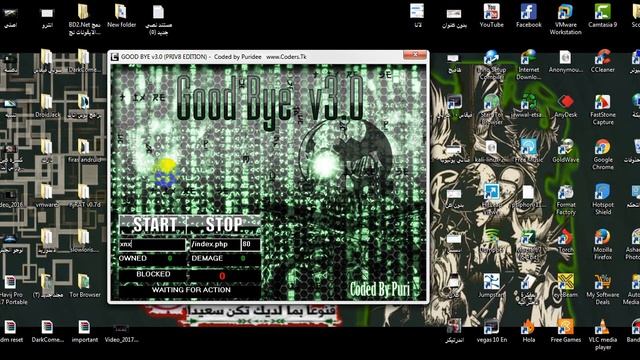Open My Software Deals icon
Screen dimensions: 640x360
tap(602, 289)
